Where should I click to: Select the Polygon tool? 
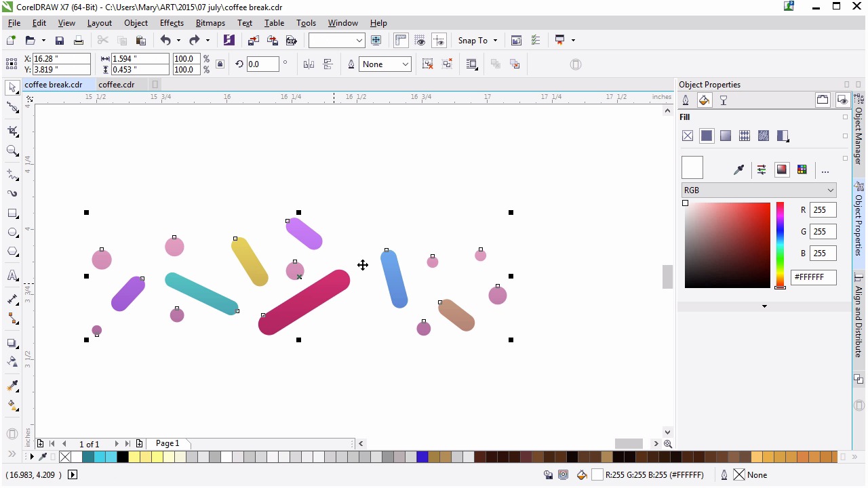[12, 252]
